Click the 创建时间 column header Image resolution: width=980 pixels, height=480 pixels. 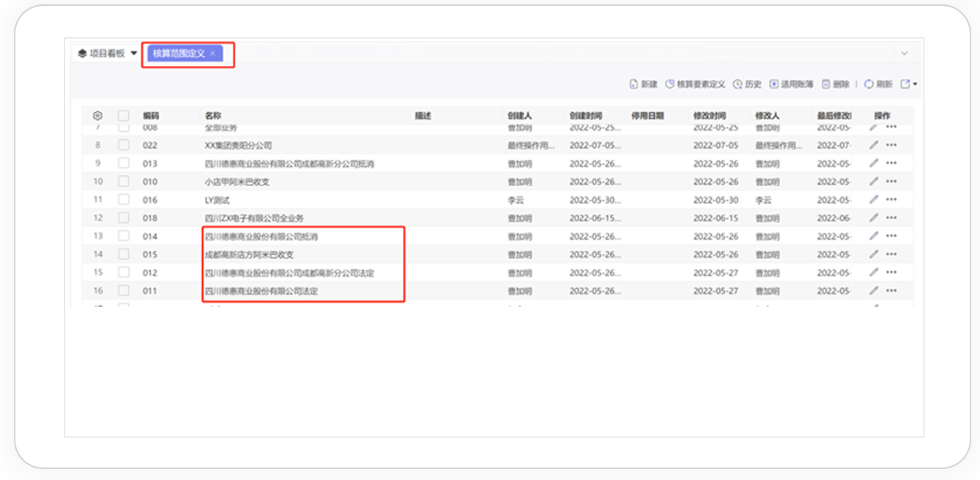[x=586, y=116]
